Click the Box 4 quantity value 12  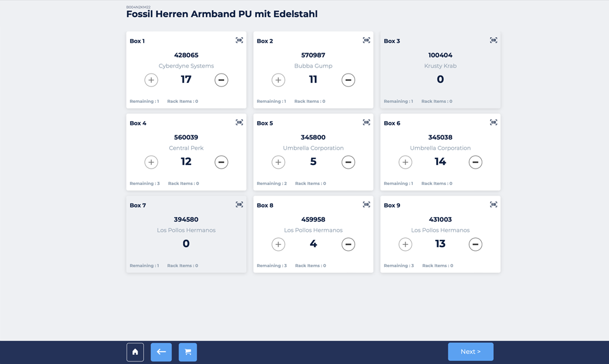186,162
